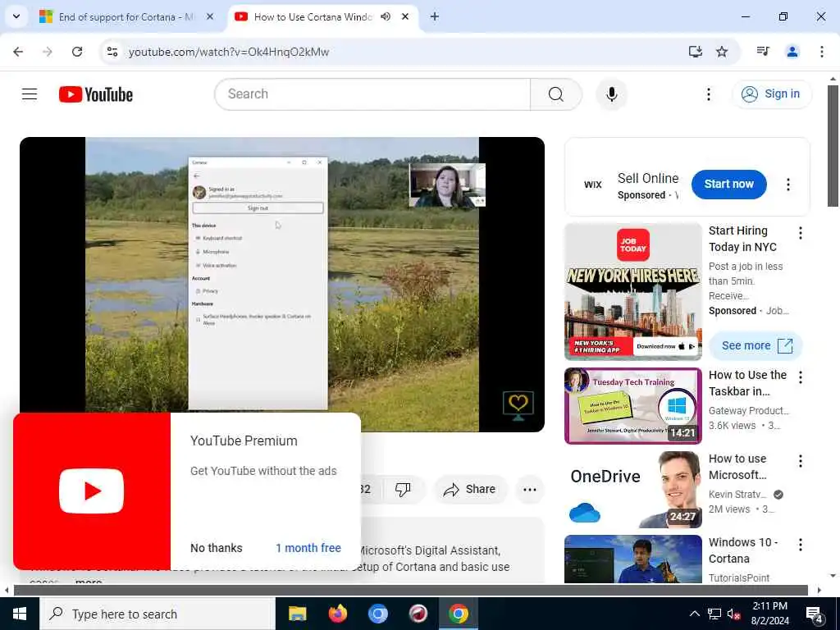The image size is (840, 630).
Task: Expand the tab search dropdown arrow
Action: [x=16, y=16]
